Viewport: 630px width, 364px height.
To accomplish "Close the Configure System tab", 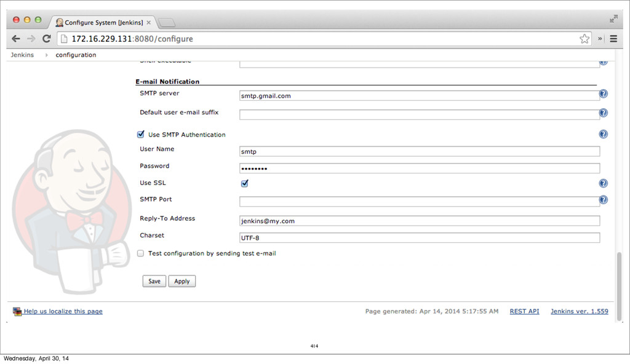I will [x=149, y=23].
